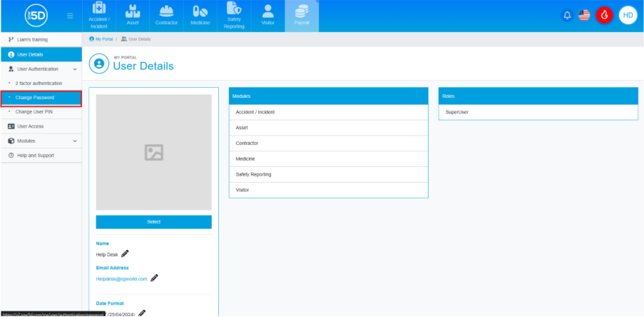Click the User Details breadcrumb

[136, 39]
